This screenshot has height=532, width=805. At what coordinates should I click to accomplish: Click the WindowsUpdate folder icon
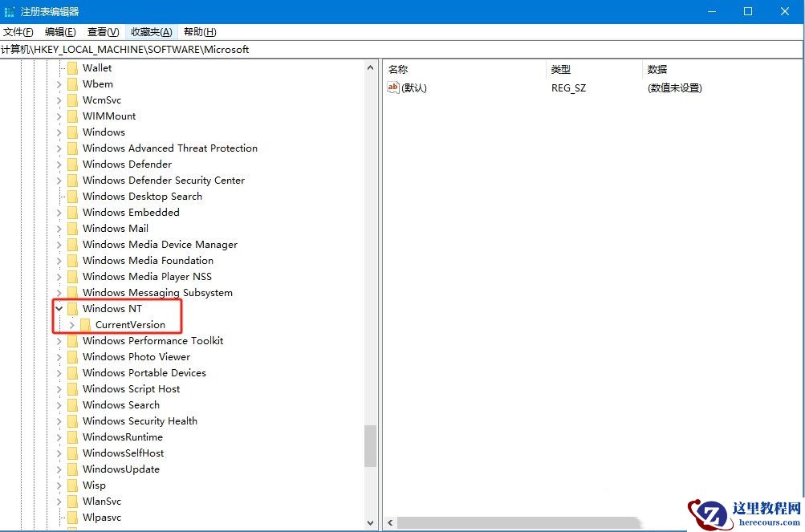tap(73, 469)
